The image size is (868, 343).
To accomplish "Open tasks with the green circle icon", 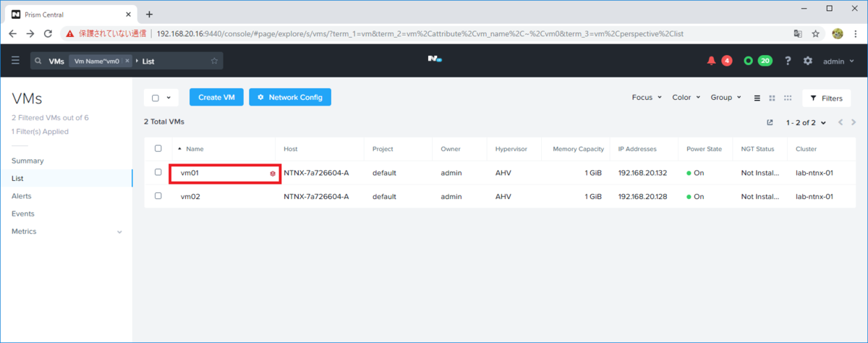I will 748,61.
